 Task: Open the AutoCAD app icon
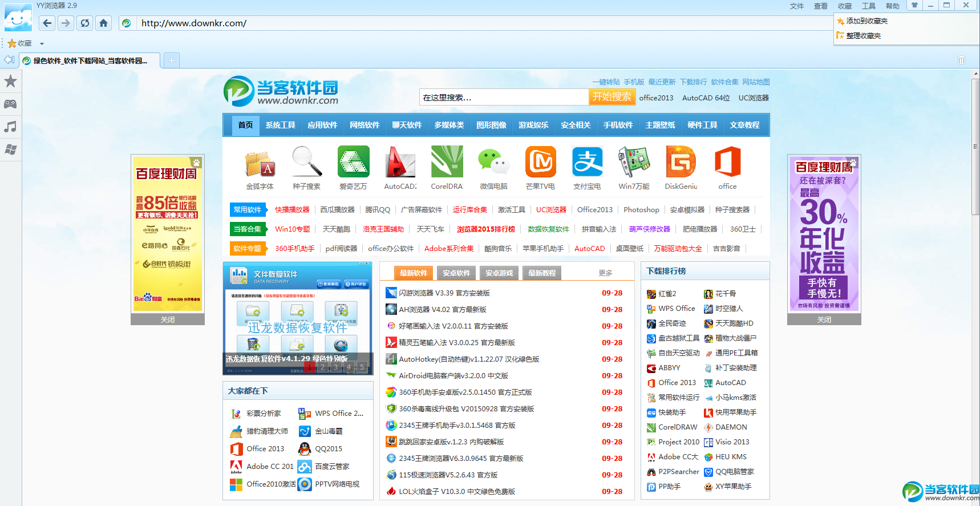[x=400, y=162]
